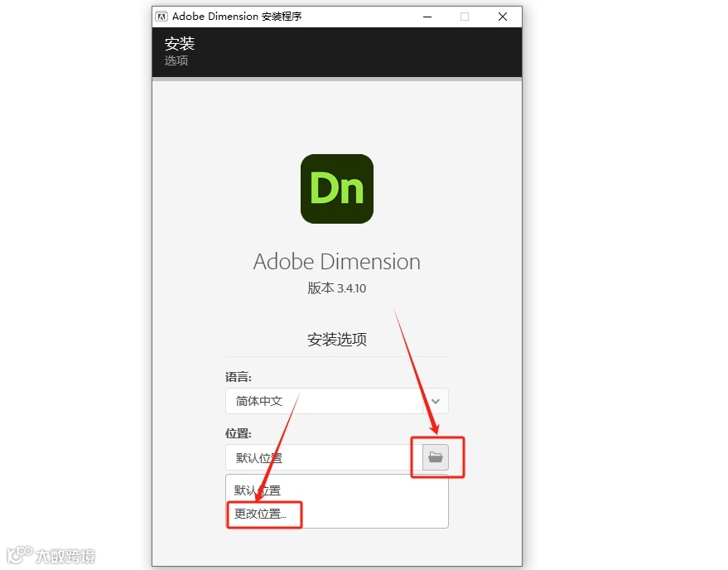Image resolution: width=728 pixels, height=570 pixels.
Task: Click the Adobe installer icon in title bar
Action: point(162,17)
